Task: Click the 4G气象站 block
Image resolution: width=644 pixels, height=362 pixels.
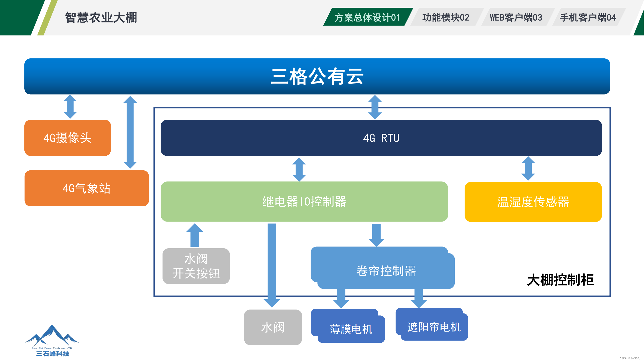Action: (86, 188)
